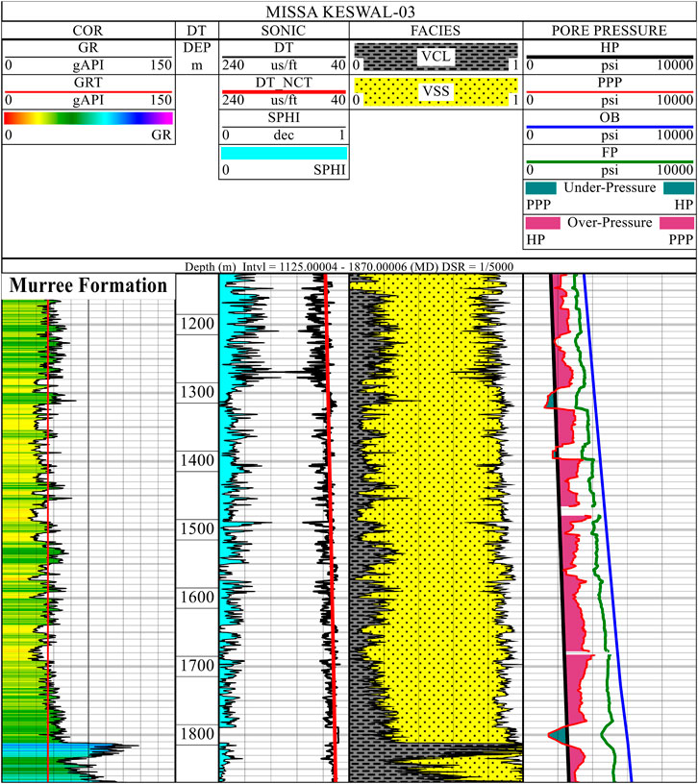Click the left pink Over-Pressure swatch
The image size is (698, 784).
coord(543,223)
